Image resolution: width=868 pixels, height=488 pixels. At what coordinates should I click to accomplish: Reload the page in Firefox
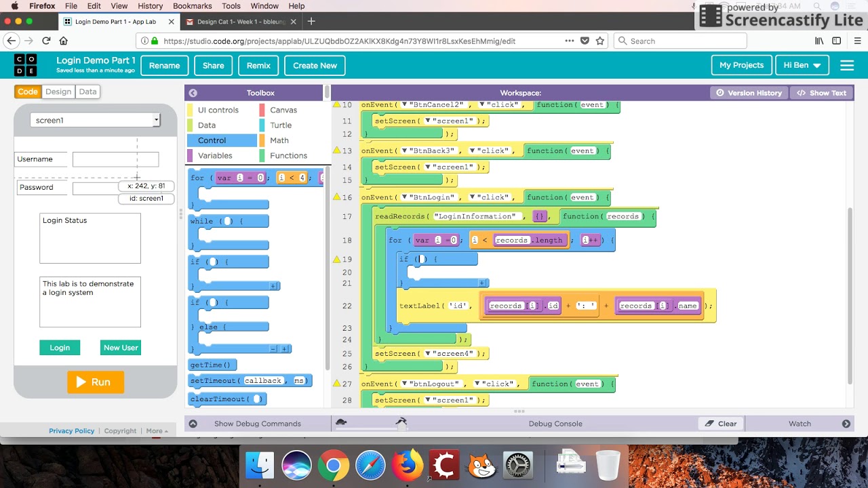[46, 41]
